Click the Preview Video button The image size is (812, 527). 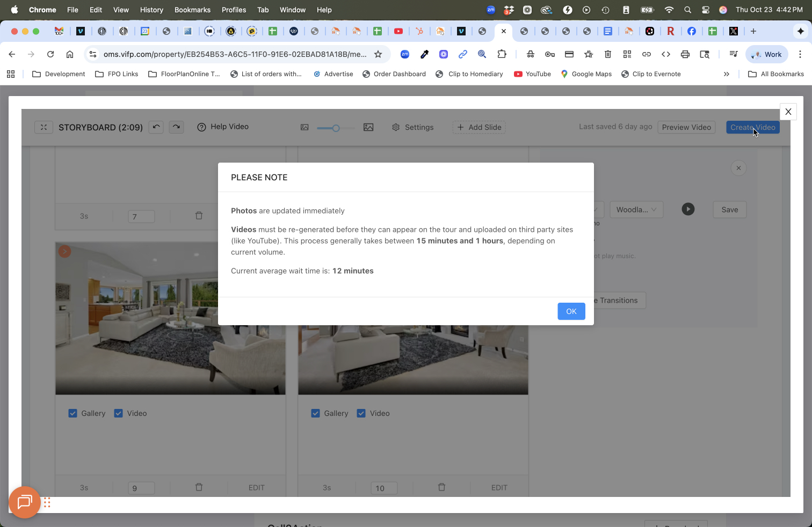(x=686, y=127)
